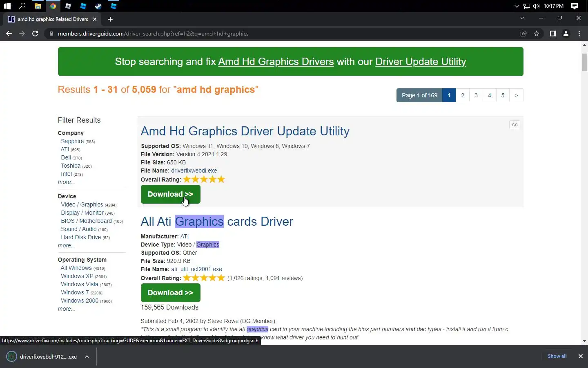Screen dimensions: 588x368
Task: Open the notification center icon
Action: point(574,6)
